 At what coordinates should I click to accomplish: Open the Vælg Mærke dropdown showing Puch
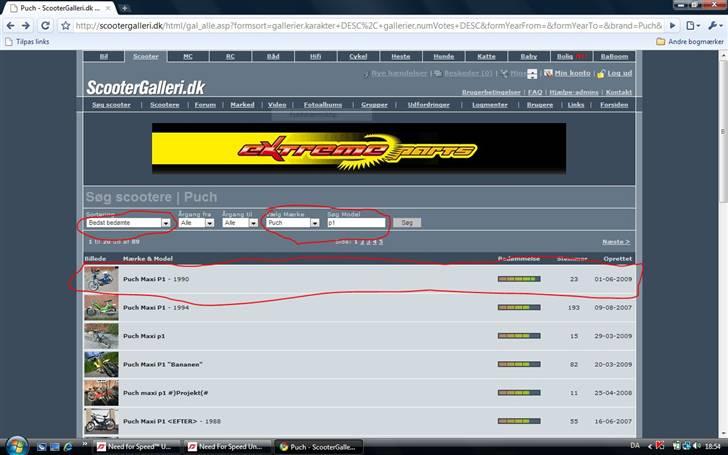tap(293, 223)
